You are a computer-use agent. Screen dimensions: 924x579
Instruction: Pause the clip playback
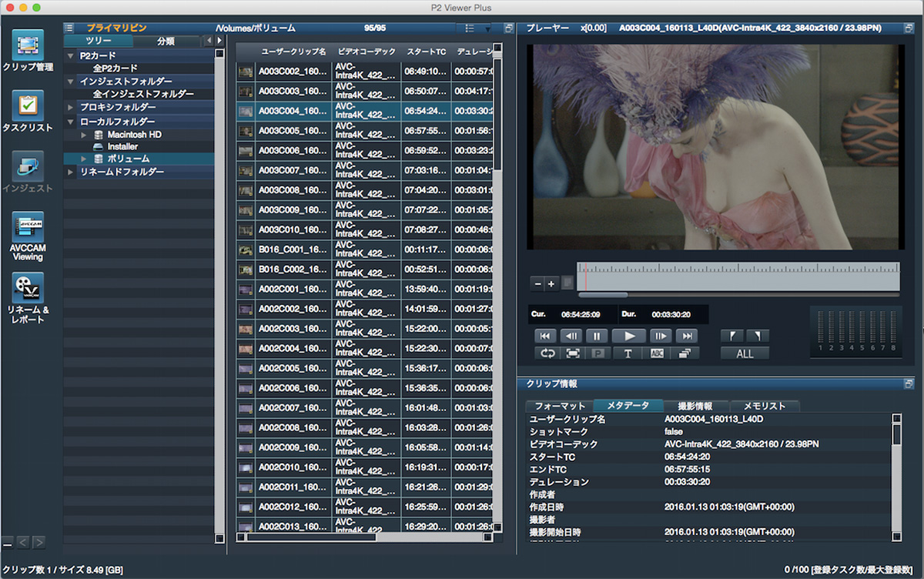pos(596,336)
